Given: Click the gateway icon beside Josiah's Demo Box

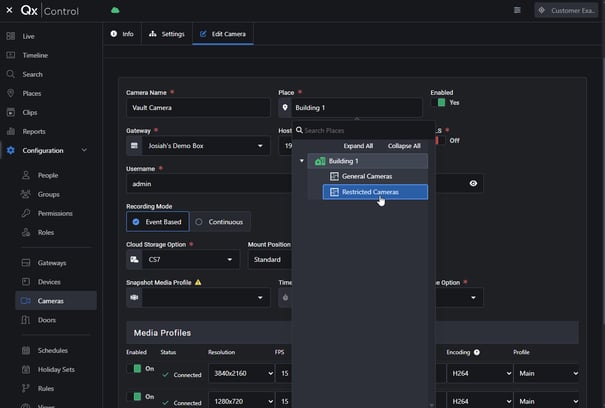Looking at the screenshot, I should click(134, 146).
